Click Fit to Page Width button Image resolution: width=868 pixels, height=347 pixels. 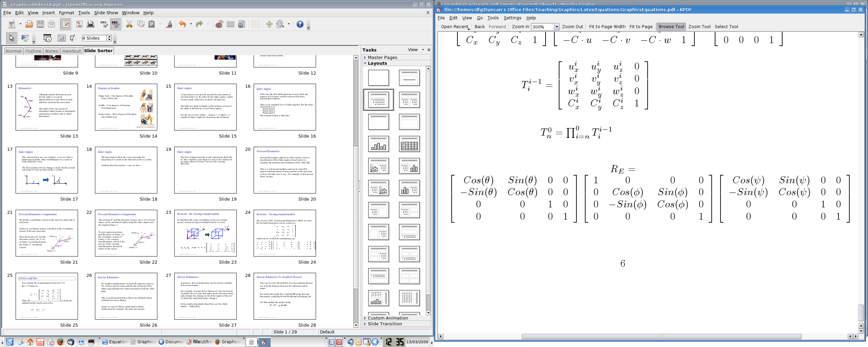607,27
